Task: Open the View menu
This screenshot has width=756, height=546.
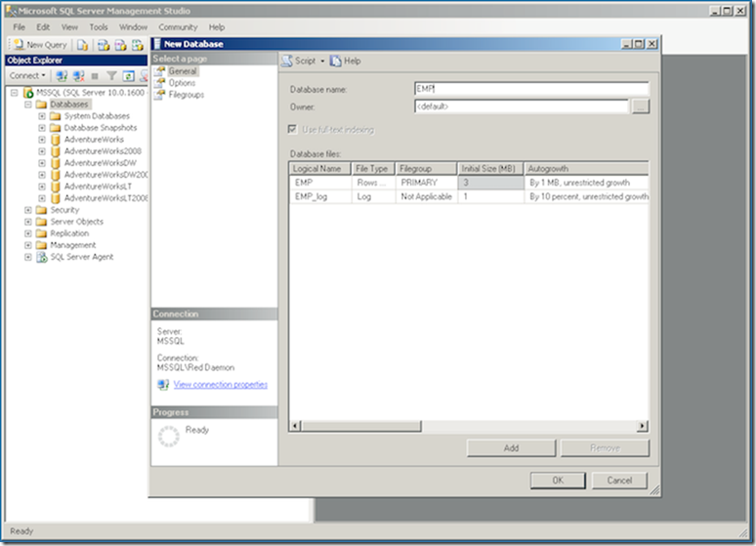Action: [69, 27]
